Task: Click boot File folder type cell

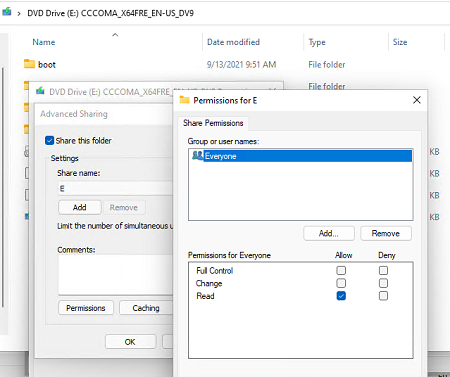Action: click(x=327, y=64)
